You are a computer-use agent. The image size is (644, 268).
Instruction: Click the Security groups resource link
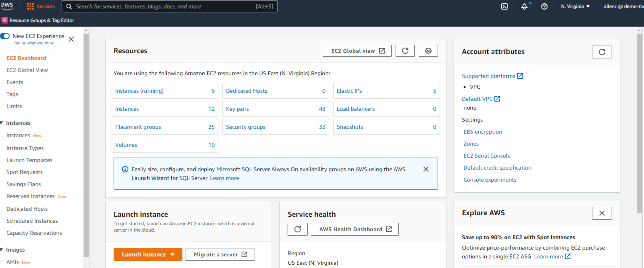[x=246, y=127]
